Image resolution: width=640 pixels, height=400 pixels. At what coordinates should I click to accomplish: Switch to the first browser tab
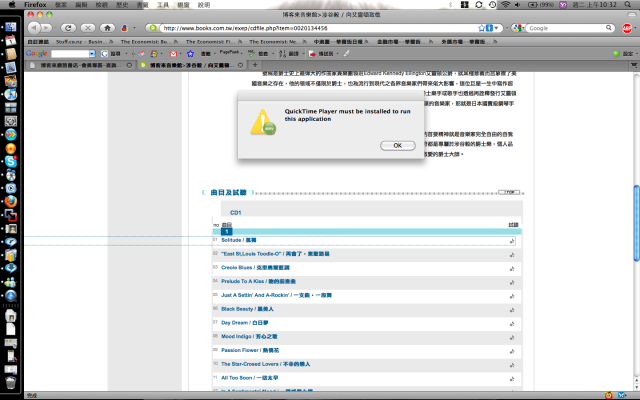click(78, 65)
